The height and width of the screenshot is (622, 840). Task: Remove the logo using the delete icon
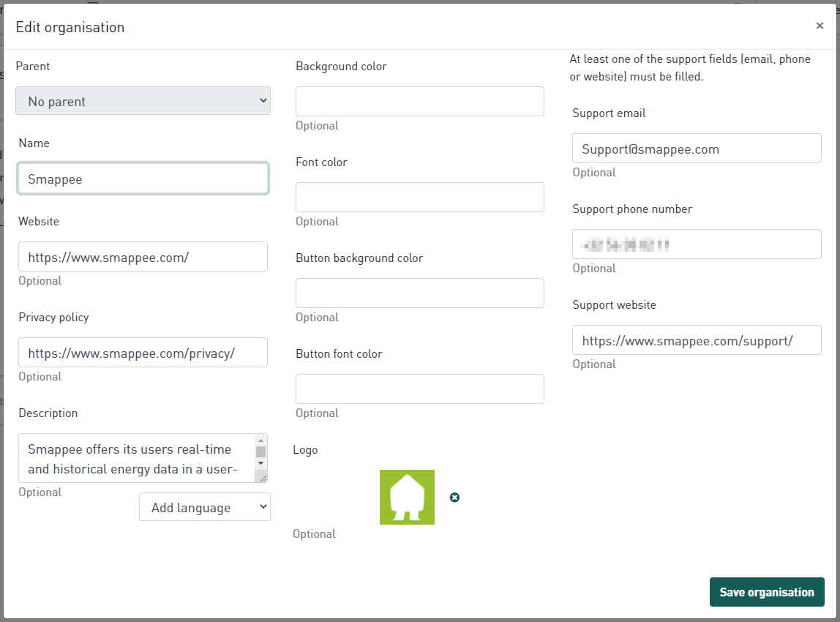pyautogui.click(x=454, y=497)
